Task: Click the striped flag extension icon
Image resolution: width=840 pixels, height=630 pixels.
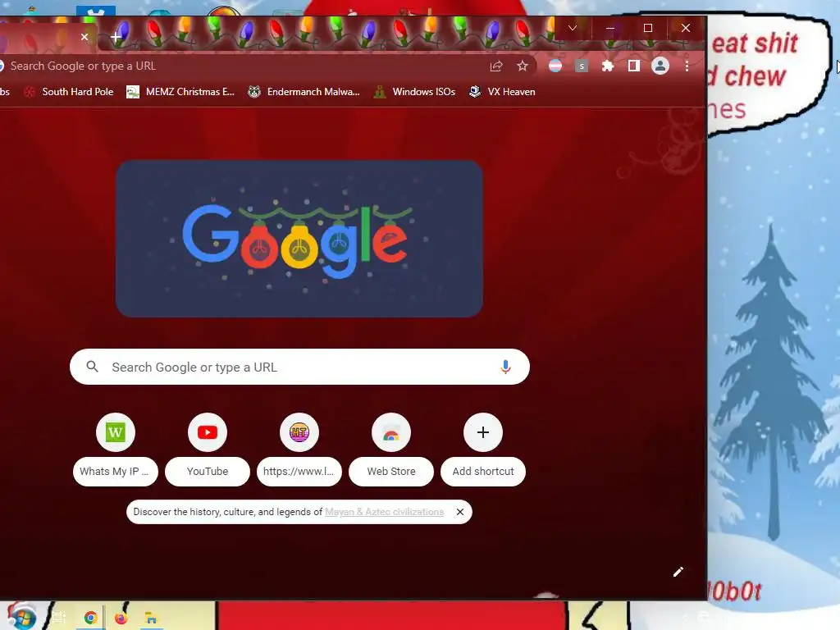Action: pos(555,66)
